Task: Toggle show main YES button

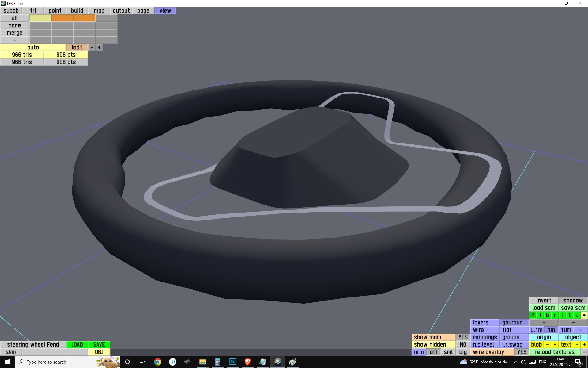Action: coord(463,337)
